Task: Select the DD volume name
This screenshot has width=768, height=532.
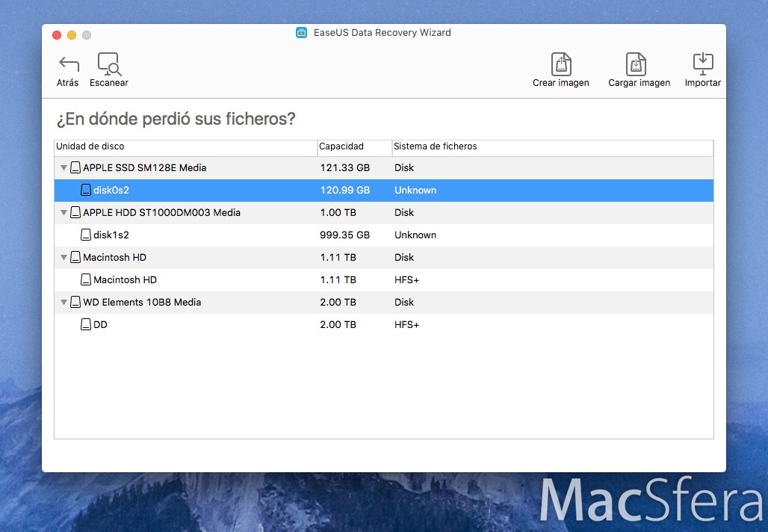Action: point(100,325)
